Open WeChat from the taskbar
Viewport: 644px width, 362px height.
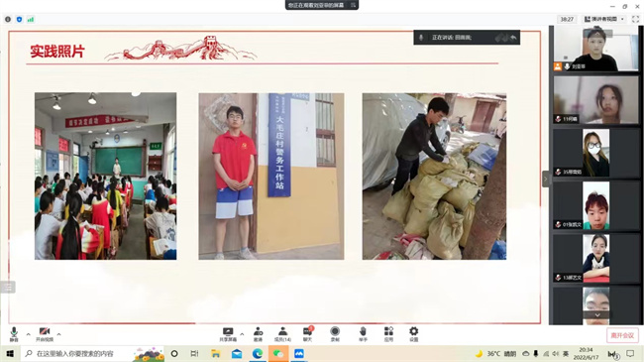pos(278,354)
